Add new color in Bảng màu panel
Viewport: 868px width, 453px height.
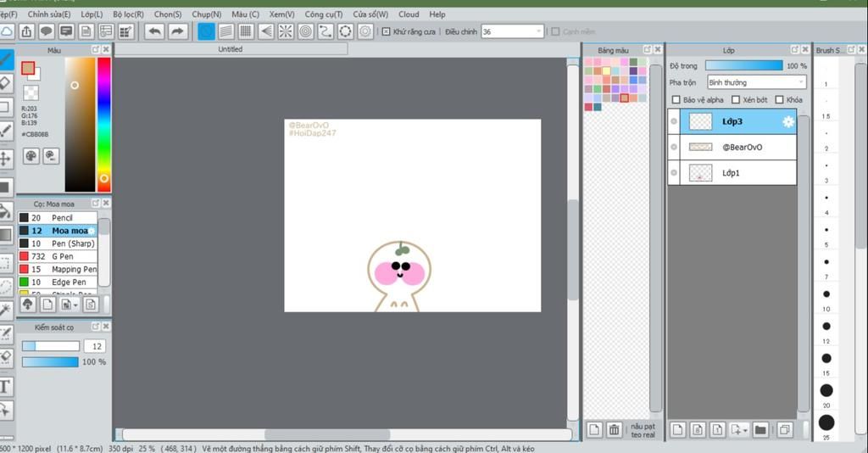pyautogui.click(x=594, y=429)
